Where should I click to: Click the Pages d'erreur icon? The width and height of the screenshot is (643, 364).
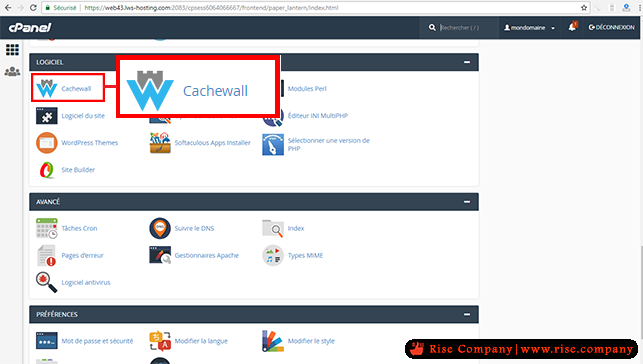pos(47,255)
